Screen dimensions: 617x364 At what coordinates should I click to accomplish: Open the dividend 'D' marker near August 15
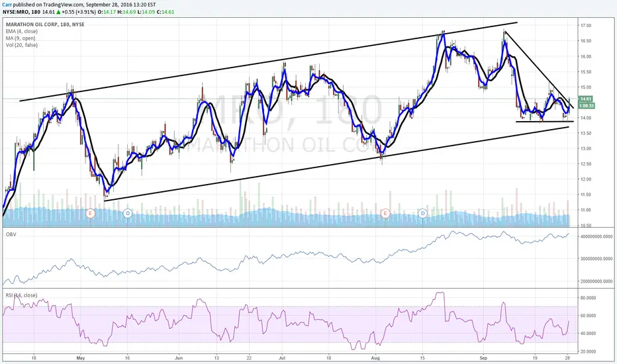click(422, 213)
